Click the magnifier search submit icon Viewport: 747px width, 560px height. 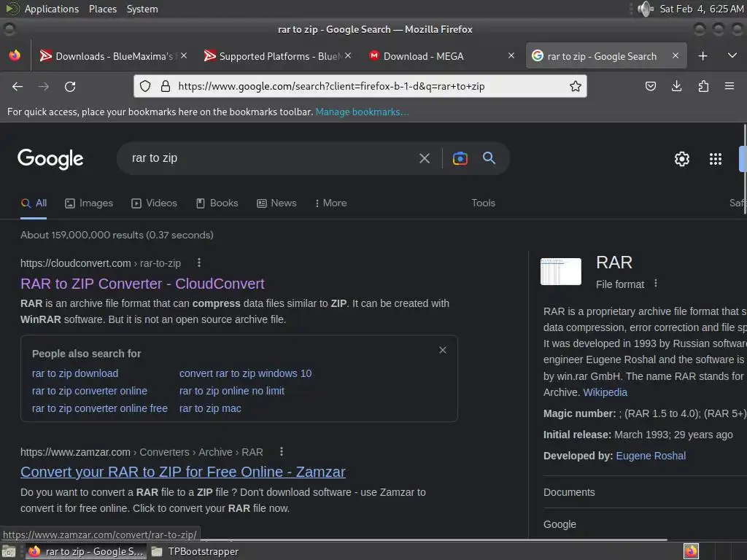click(x=489, y=158)
